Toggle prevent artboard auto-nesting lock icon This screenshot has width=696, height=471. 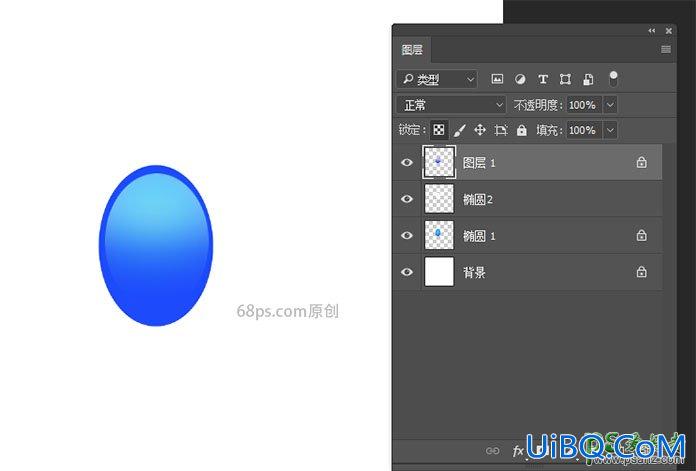pyautogui.click(x=501, y=130)
